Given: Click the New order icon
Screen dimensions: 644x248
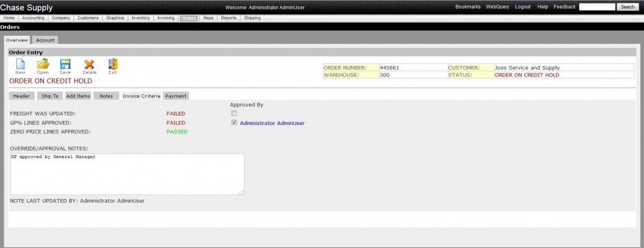Looking at the screenshot, I should point(20,67).
